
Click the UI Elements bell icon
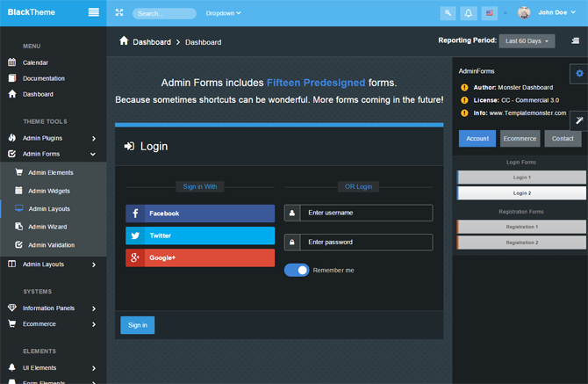pyautogui.click(x=12, y=367)
